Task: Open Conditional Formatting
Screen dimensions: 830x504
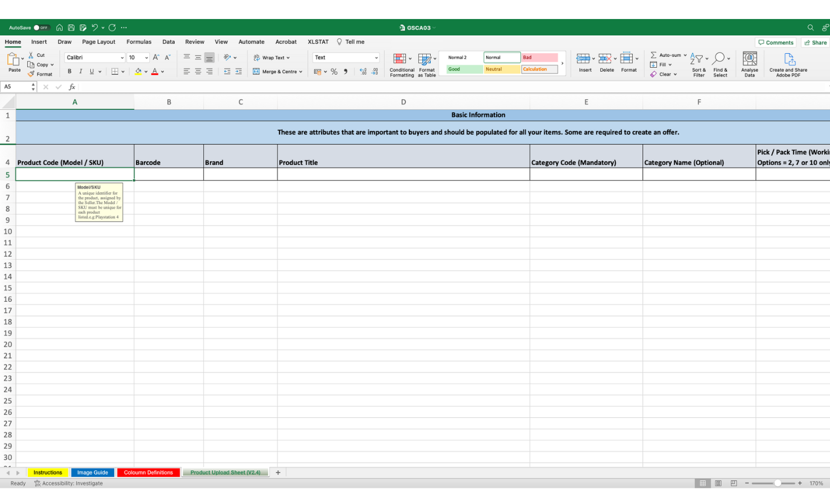Action: click(402, 65)
